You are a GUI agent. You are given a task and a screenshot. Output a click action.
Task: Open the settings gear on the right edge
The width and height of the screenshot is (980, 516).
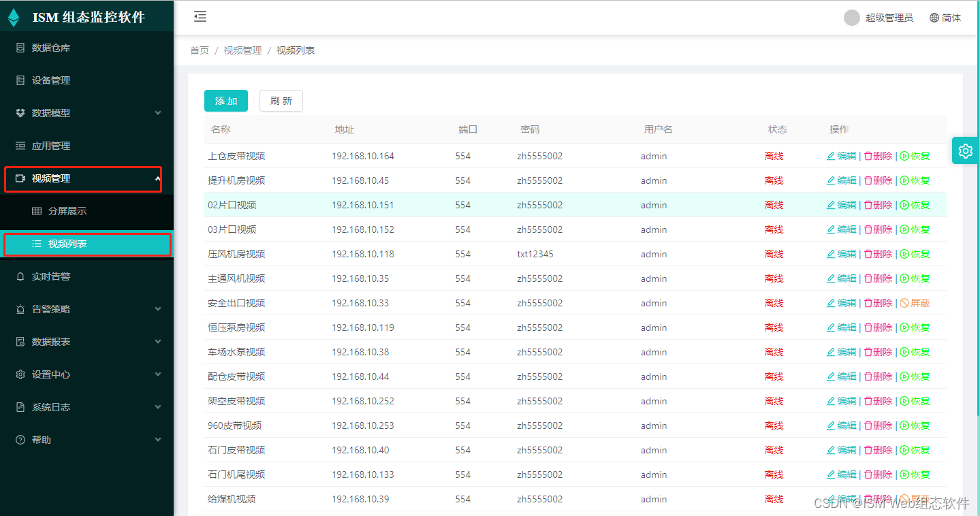click(965, 150)
